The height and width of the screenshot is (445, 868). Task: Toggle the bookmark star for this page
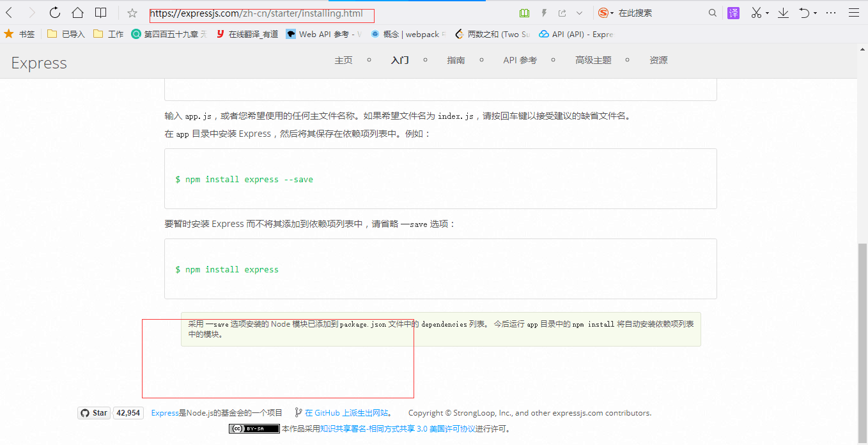(132, 13)
